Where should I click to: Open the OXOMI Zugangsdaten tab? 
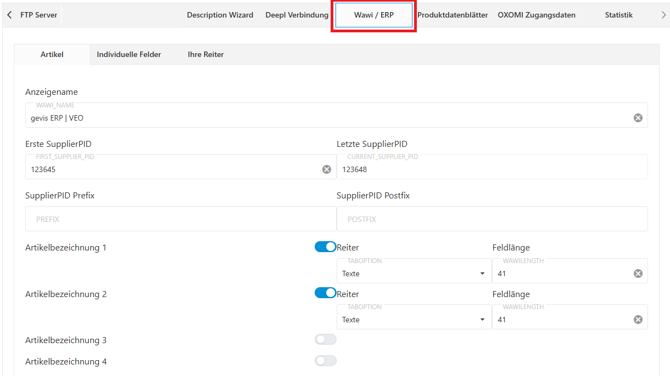click(536, 15)
